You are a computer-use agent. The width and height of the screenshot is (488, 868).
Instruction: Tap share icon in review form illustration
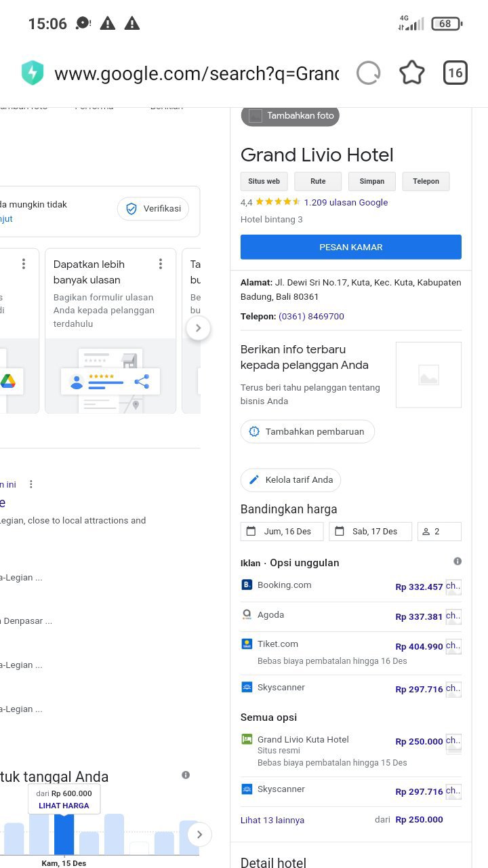click(x=142, y=382)
